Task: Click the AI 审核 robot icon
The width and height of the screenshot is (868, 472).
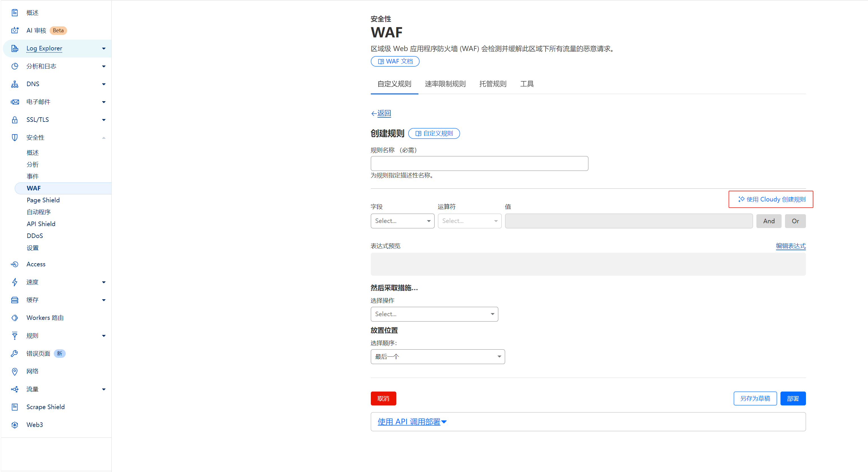Action: [14, 30]
